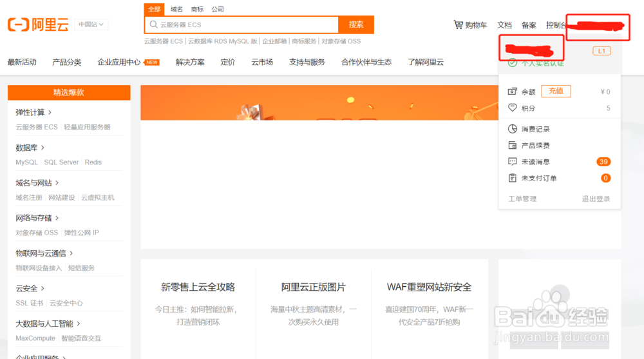Click the 商标服务 search suggestion
Screen dimensions: 644x359
coord(305,41)
